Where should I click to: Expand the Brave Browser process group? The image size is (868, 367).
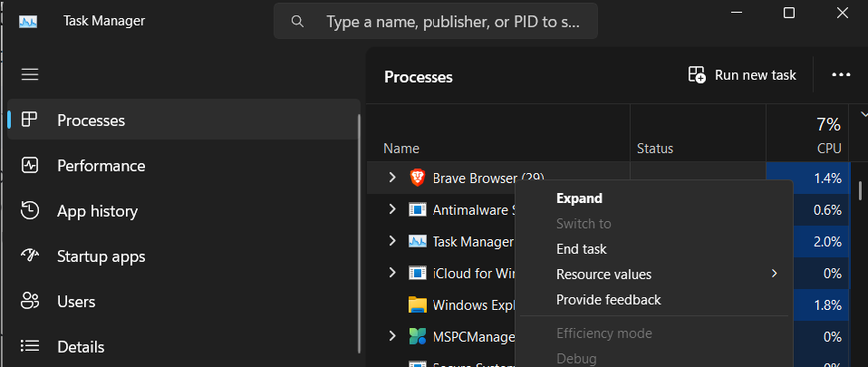click(392, 178)
